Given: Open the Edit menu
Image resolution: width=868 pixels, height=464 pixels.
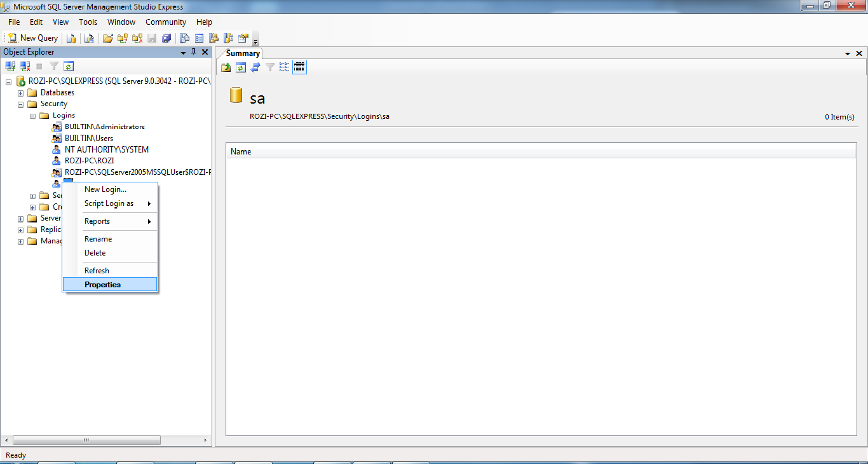Looking at the screenshot, I should (36, 22).
